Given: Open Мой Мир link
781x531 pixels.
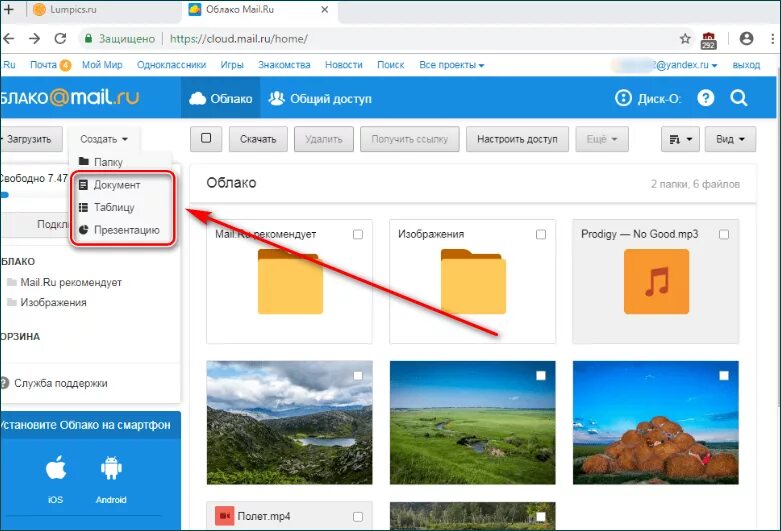Looking at the screenshot, I should (102, 65).
